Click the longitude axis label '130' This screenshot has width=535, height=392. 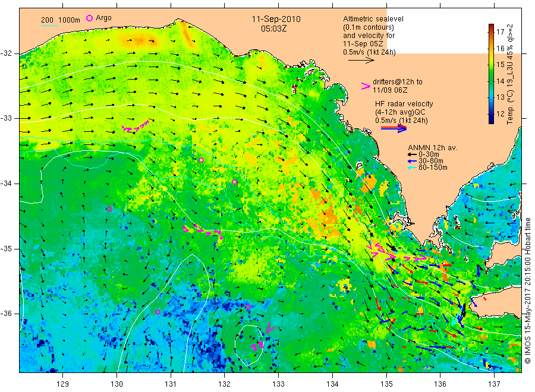click(117, 384)
